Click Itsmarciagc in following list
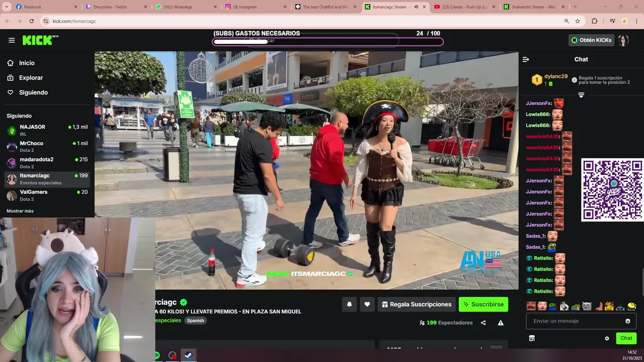 (x=47, y=179)
